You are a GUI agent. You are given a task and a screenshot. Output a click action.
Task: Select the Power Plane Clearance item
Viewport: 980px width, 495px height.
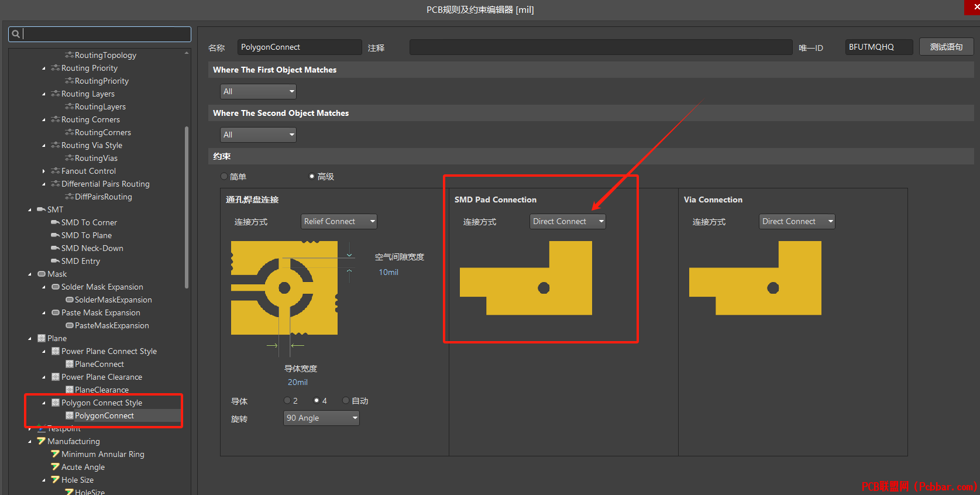point(102,377)
